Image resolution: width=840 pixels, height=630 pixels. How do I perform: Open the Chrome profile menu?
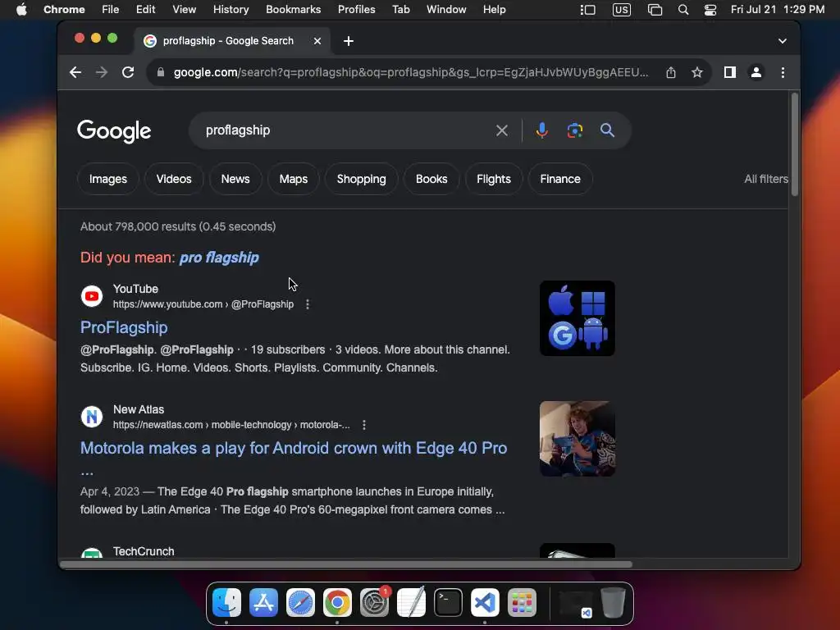coord(756,72)
